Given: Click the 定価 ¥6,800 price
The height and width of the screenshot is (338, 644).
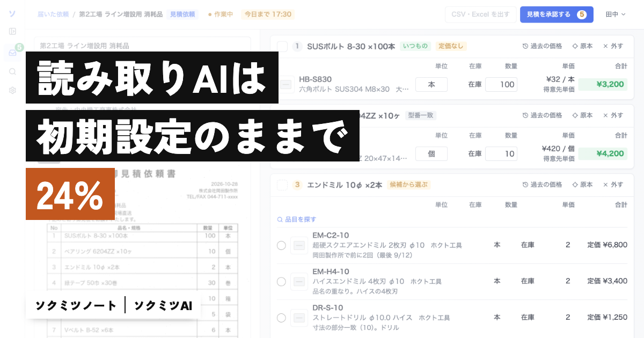Looking at the screenshot, I should click(x=607, y=245).
